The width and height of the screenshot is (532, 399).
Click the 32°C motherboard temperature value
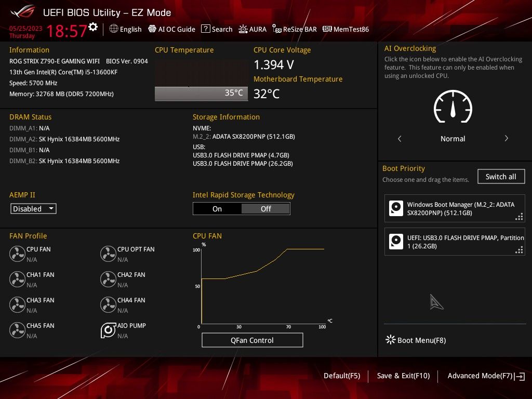pyautogui.click(x=267, y=94)
